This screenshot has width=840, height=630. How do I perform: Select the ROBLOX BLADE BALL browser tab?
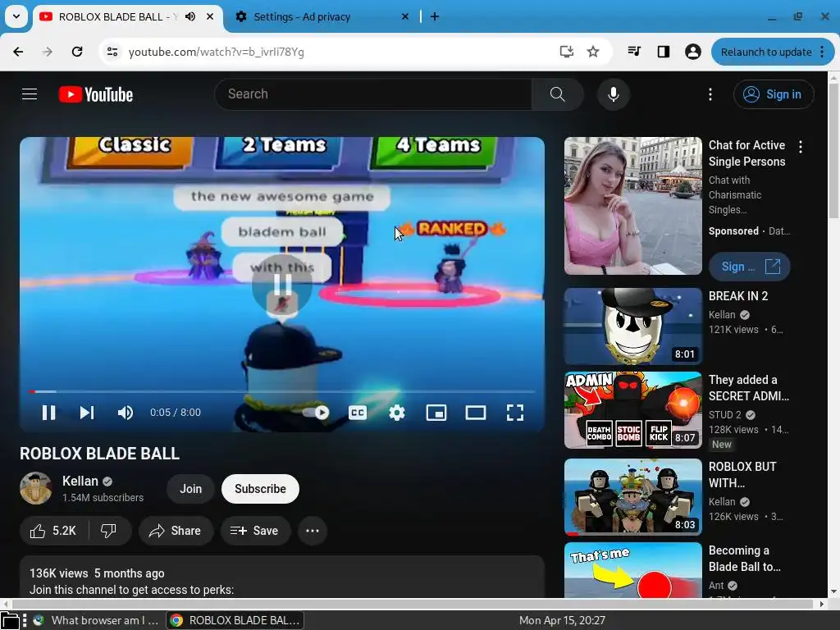[x=116, y=16]
